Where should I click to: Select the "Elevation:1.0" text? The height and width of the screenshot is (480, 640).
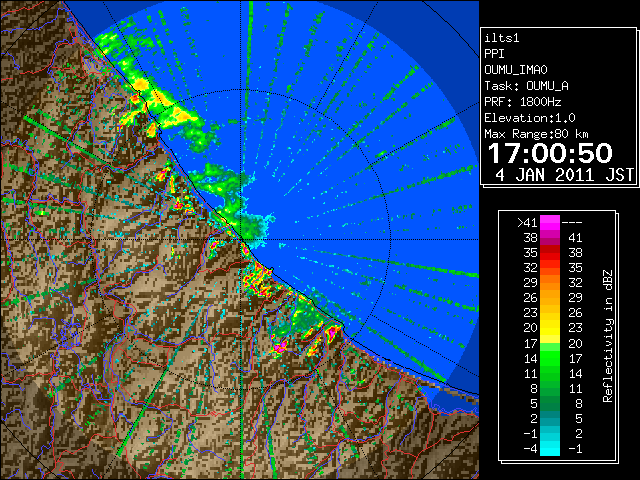(529, 118)
